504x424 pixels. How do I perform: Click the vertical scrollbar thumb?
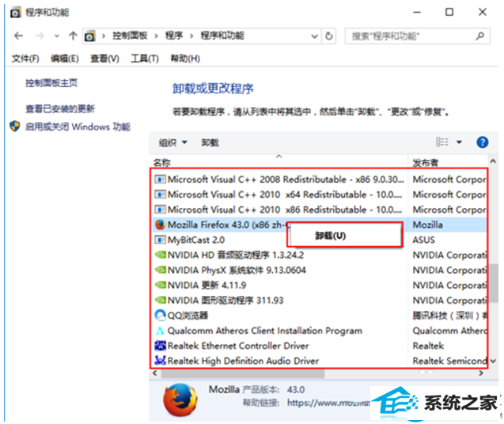point(495,283)
